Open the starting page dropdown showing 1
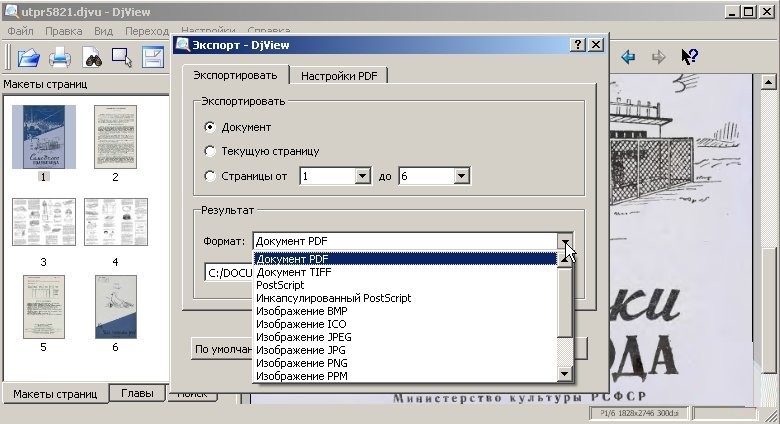The image size is (780, 424). [x=363, y=176]
